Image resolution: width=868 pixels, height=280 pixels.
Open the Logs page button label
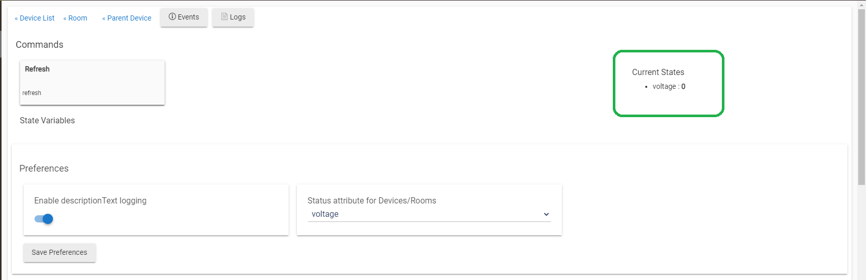pyautogui.click(x=238, y=17)
